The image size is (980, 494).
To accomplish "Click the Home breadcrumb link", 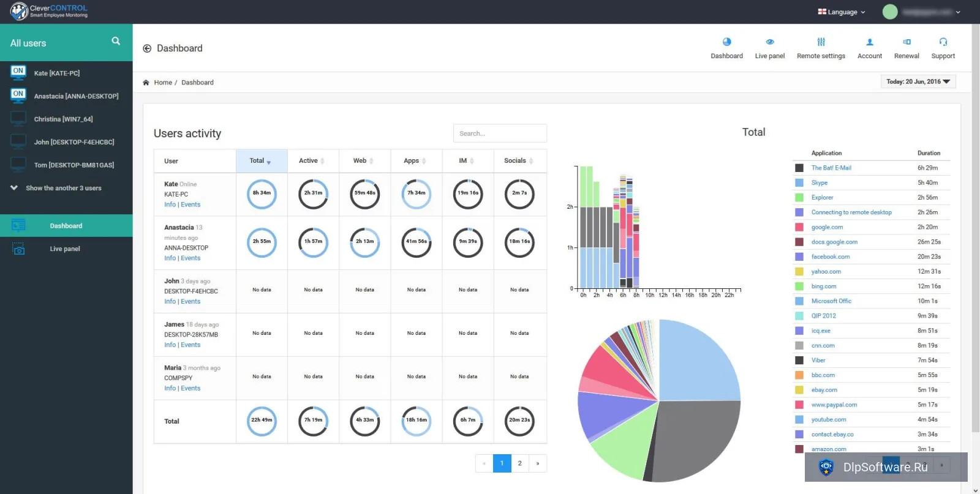I will [163, 83].
